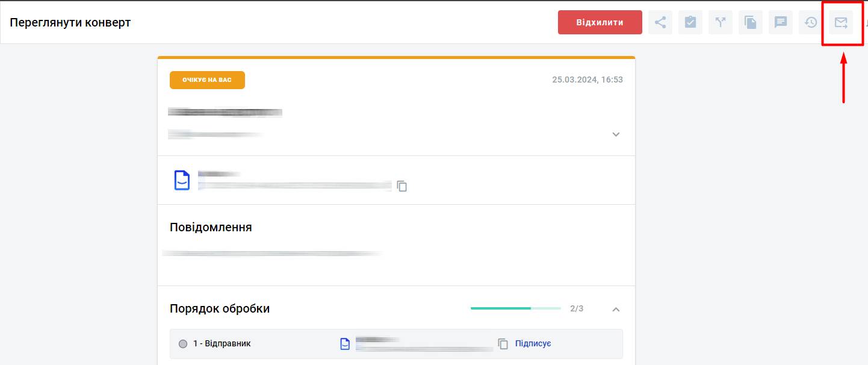The width and height of the screenshot is (868, 365).
Task: Click the document icon in Відправник row
Action: [x=345, y=344]
